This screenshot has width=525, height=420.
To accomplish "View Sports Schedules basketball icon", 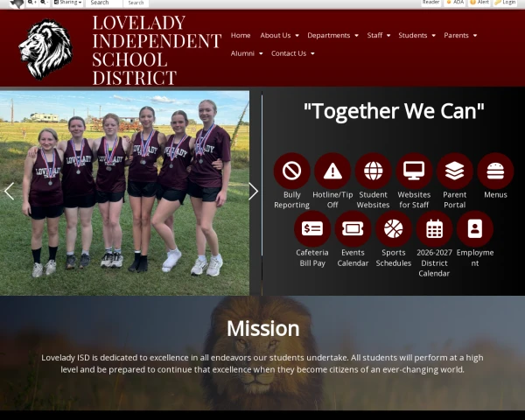I will click(394, 229).
